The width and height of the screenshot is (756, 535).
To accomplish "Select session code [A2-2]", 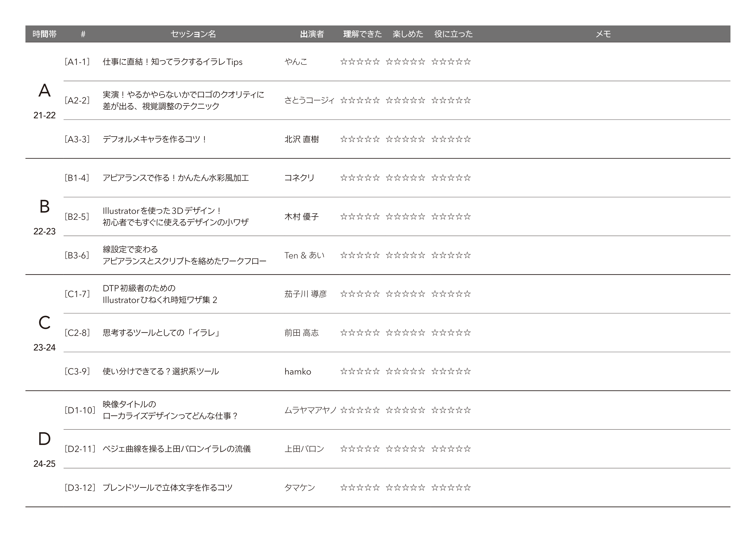I will [x=77, y=100].
